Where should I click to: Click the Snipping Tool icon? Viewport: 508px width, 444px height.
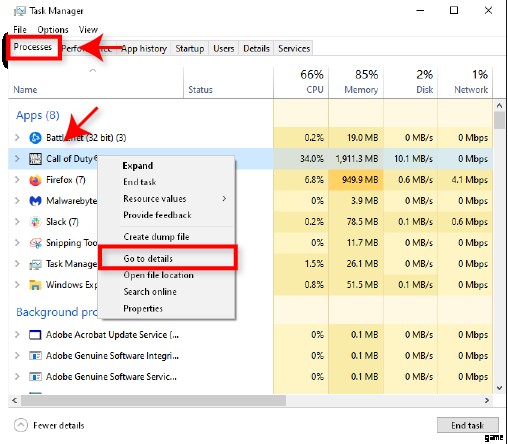click(x=35, y=243)
